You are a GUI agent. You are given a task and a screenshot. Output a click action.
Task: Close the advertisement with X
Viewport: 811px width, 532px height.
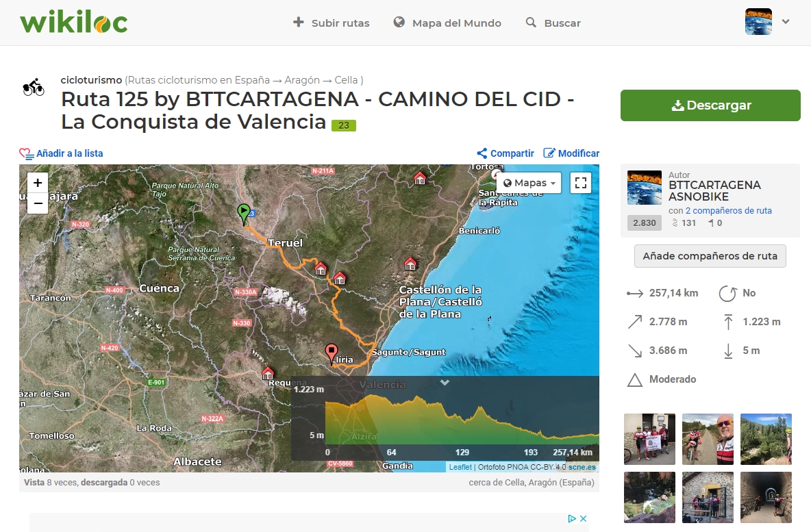click(584, 518)
